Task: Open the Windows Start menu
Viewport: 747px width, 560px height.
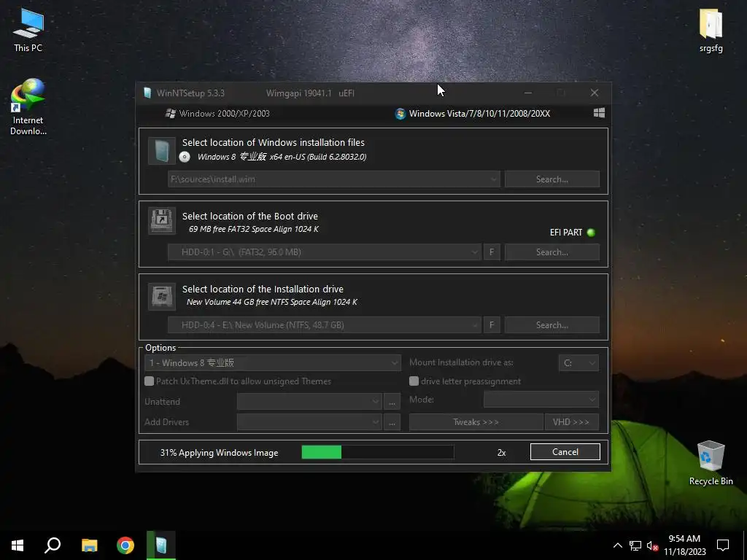Action: point(18,545)
